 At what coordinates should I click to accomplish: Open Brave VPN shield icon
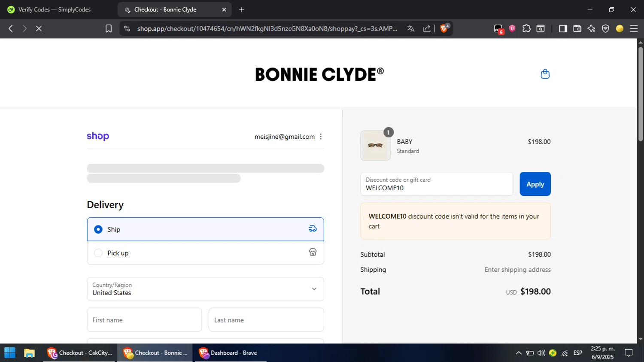tap(605, 28)
